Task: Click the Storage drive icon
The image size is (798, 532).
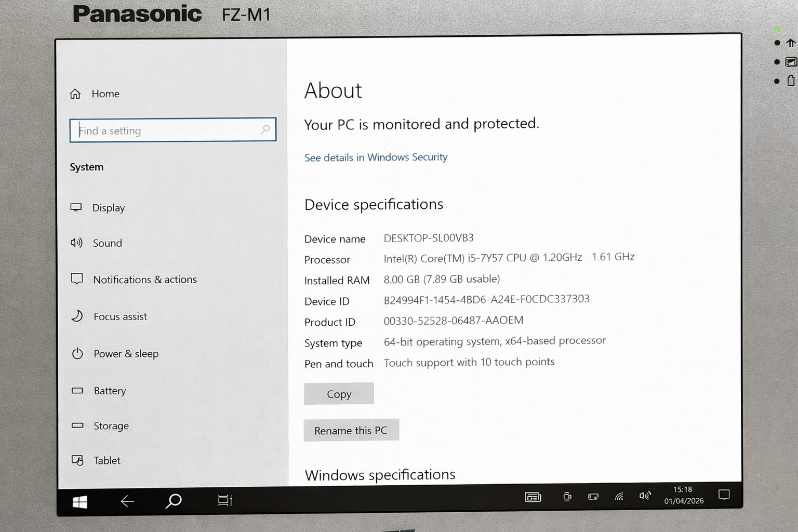Action: click(77, 425)
